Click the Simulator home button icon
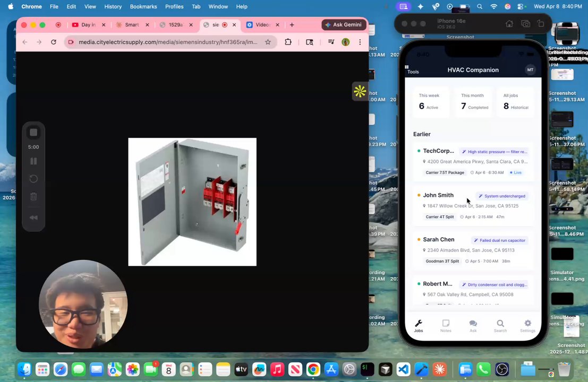 (509, 23)
